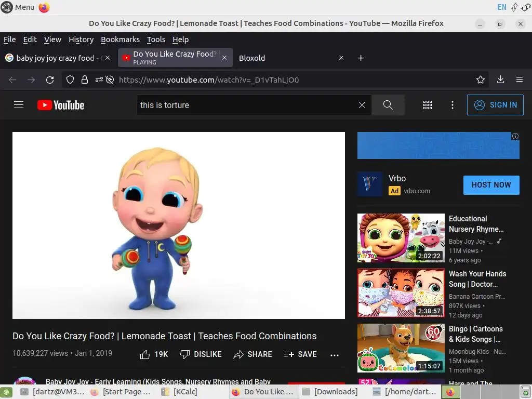Click the Vrbo ad logo
This screenshot has height=399, width=532.
coord(370,184)
